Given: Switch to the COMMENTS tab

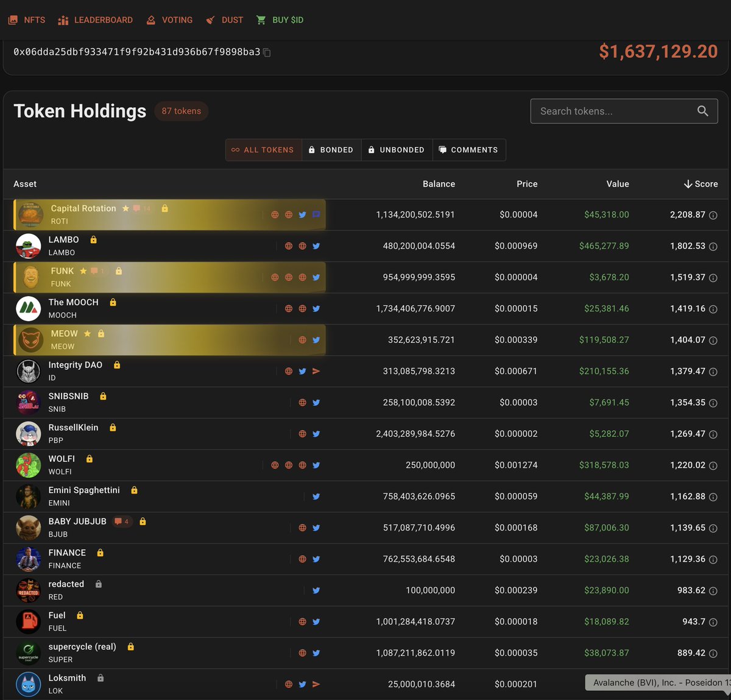Looking at the screenshot, I should pos(469,150).
